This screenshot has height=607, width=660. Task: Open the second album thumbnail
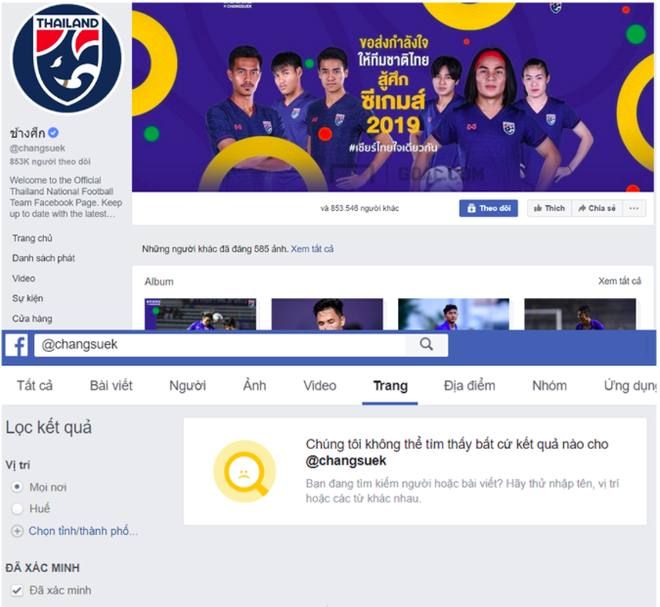(x=327, y=314)
